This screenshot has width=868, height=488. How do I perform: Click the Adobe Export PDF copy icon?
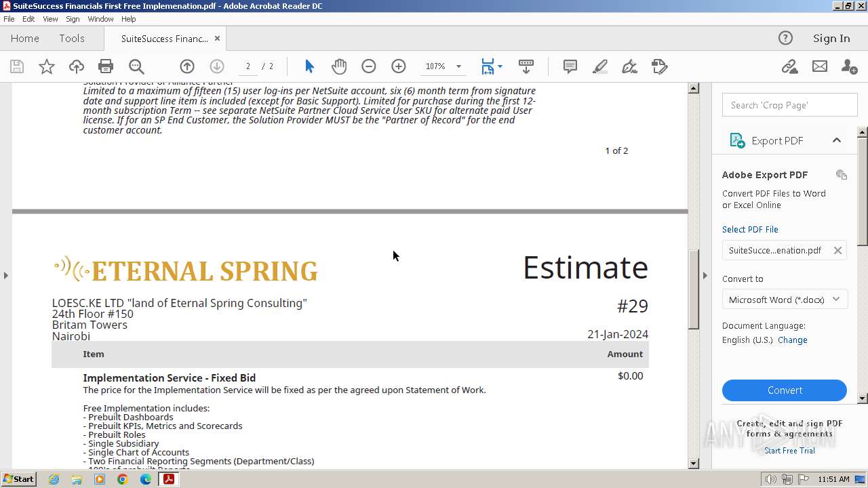click(842, 175)
